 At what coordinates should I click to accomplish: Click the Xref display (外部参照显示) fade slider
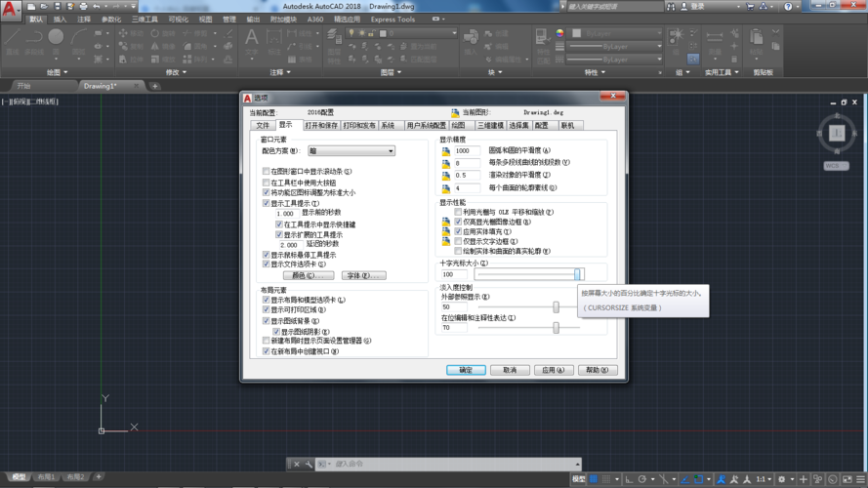[556, 307]
